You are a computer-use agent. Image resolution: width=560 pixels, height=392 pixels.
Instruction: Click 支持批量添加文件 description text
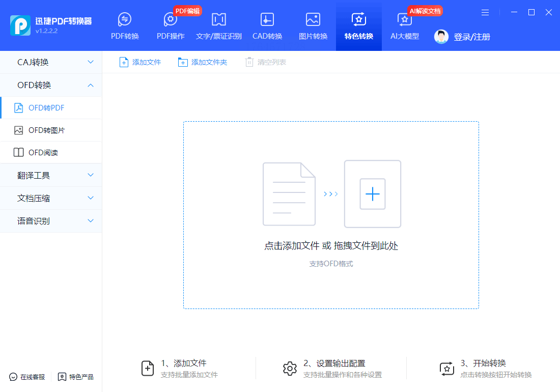189,375
